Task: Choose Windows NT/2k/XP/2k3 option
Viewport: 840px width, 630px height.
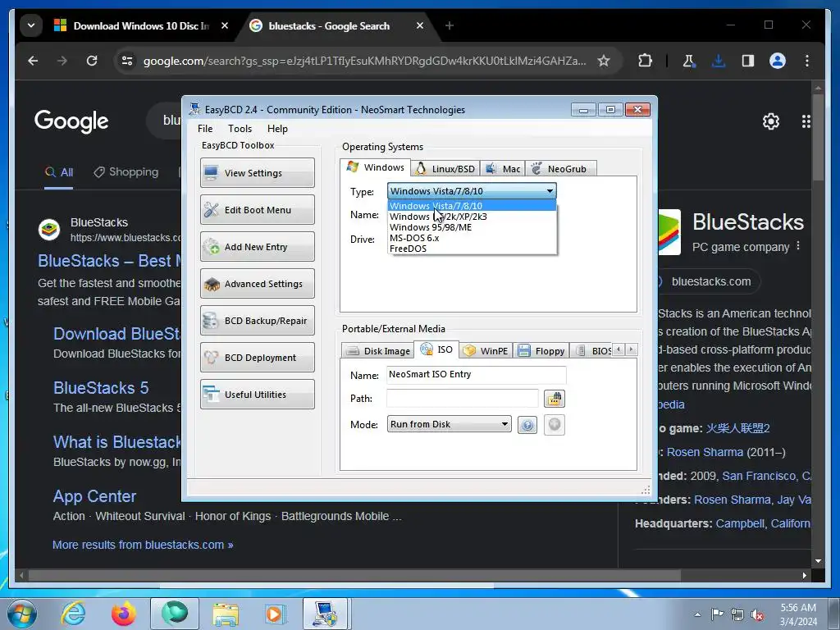Action: [x=472, y=217]
